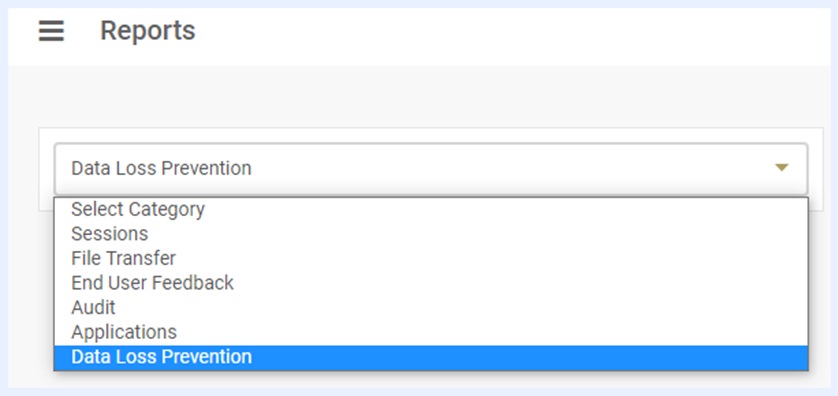Image resolution: width=838 pixels, height=396 pixels.
Task: Select the Sessions report category
Action: (431, 234)
